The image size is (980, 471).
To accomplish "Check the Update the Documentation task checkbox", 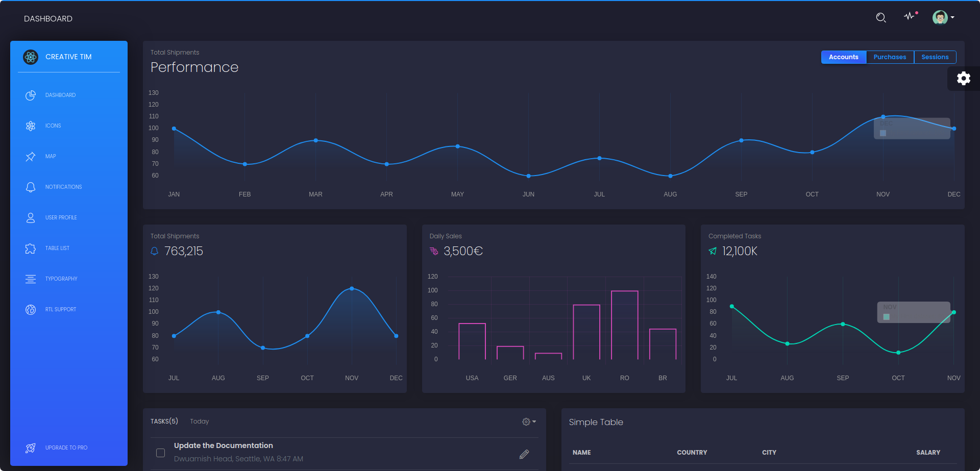I will [160, 453].
